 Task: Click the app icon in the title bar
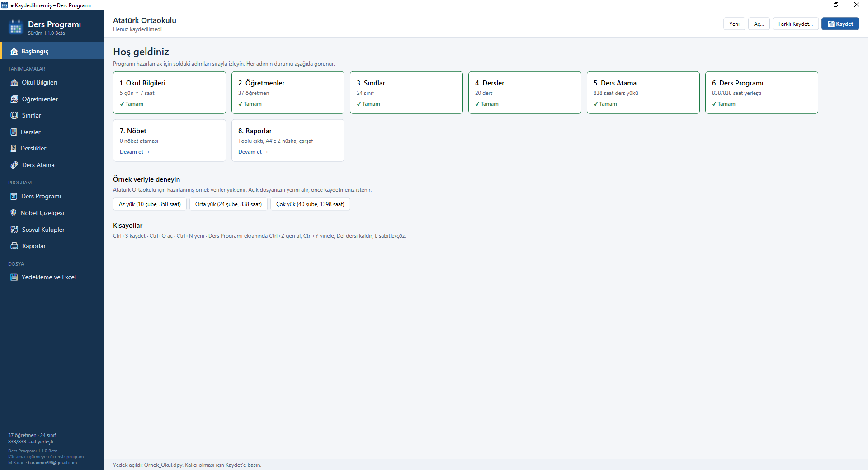click(x=5, y=5)
